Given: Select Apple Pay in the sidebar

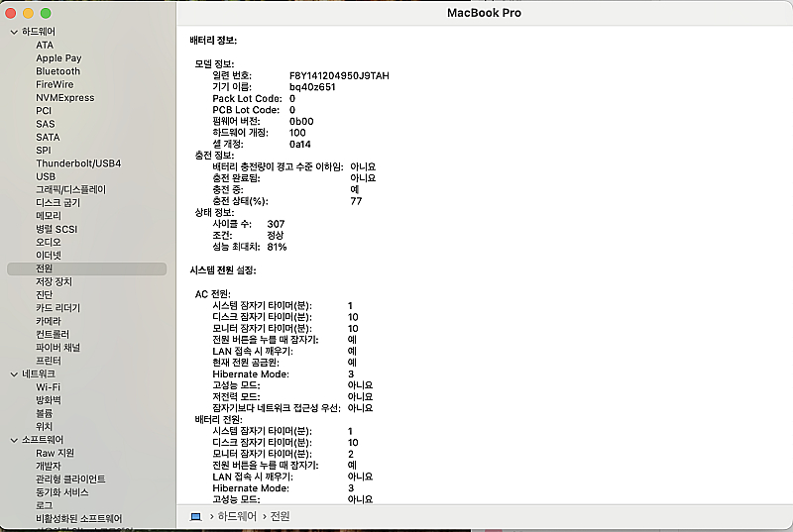Looking at the screenshot, I should click(x=58, y=58).
